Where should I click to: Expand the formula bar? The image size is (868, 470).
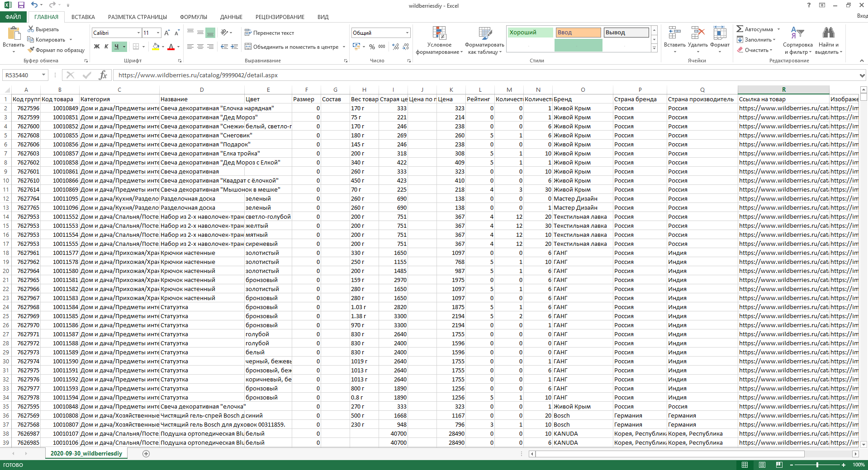point(862,75)
